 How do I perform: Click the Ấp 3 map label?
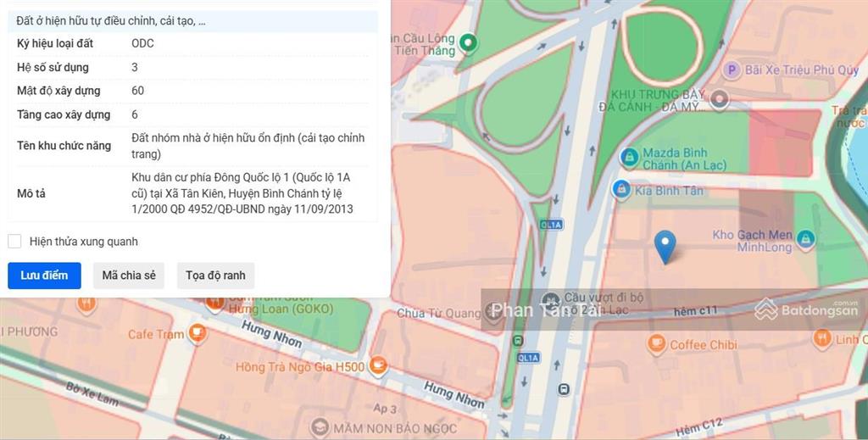(x=385, y=409)
